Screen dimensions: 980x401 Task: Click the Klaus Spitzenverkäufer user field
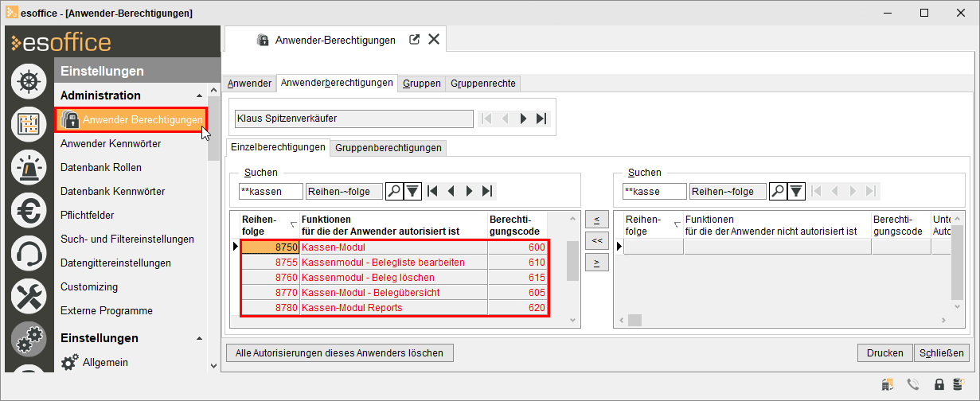(x=353, y=119)
